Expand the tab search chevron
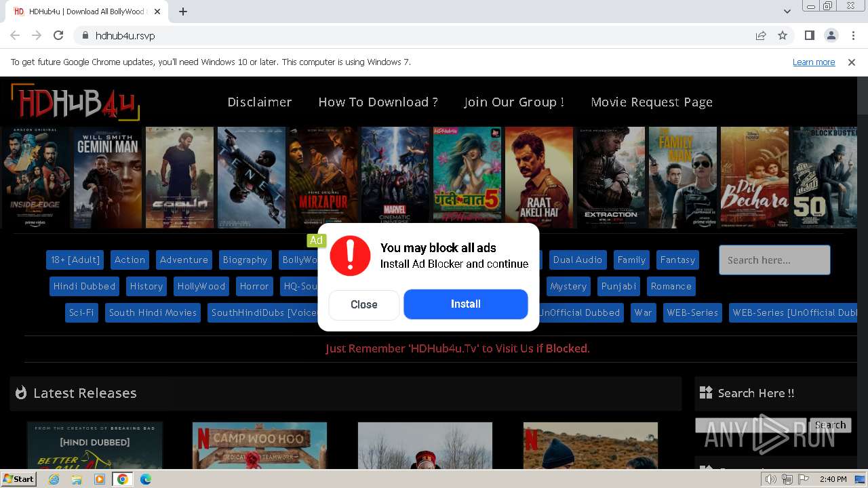Image resolution: width=868 pixels, height=488 pixels. point(787,12)
